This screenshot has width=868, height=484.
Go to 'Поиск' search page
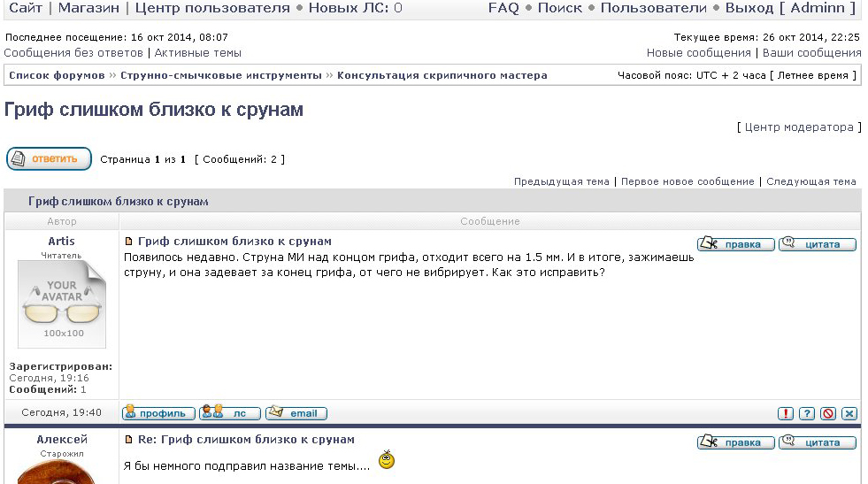(559, 8)
